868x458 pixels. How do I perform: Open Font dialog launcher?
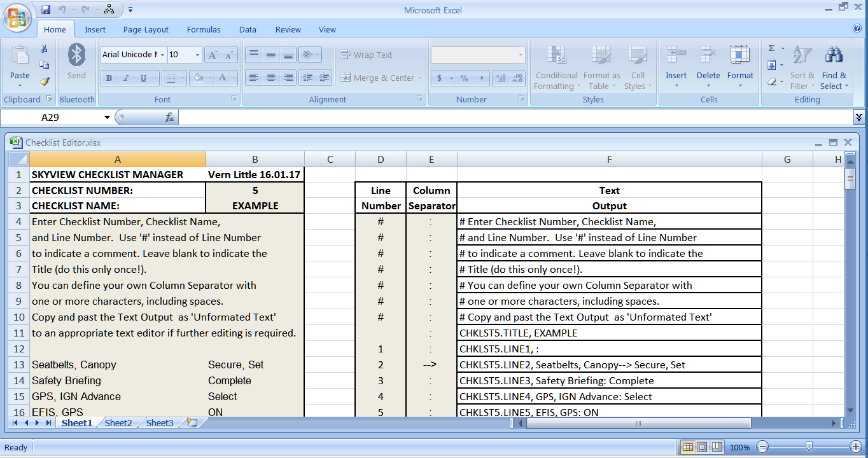tap(234, 99)
